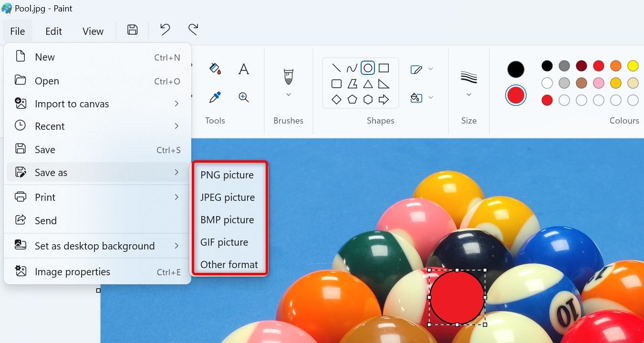
Task: Select the Line shape
Action: 336,68
